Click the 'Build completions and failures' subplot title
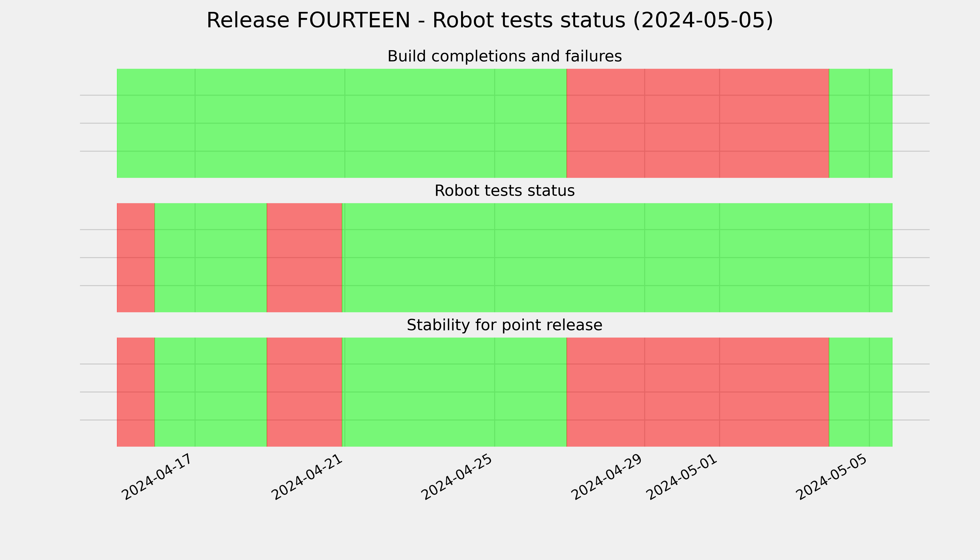Viewport: 980px width, 560px height. (x=504, y=56)
